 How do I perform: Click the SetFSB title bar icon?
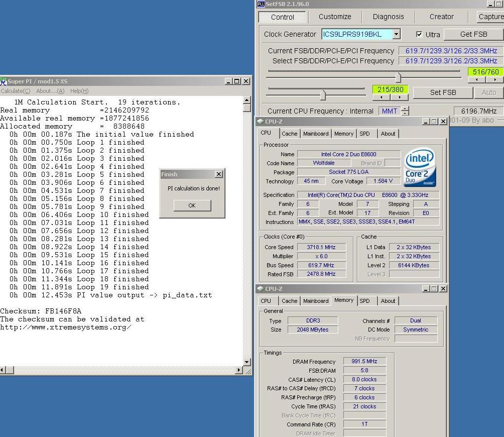click(261, 4)
